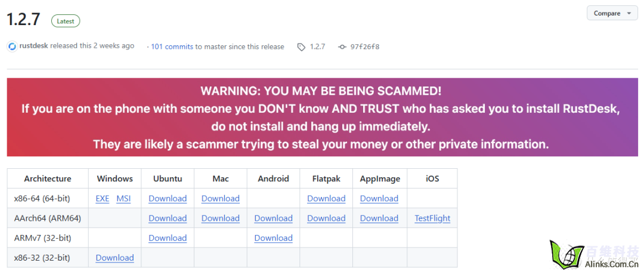
Task: Click the tag icon beside 1.2.7
Action: [301, 47]
